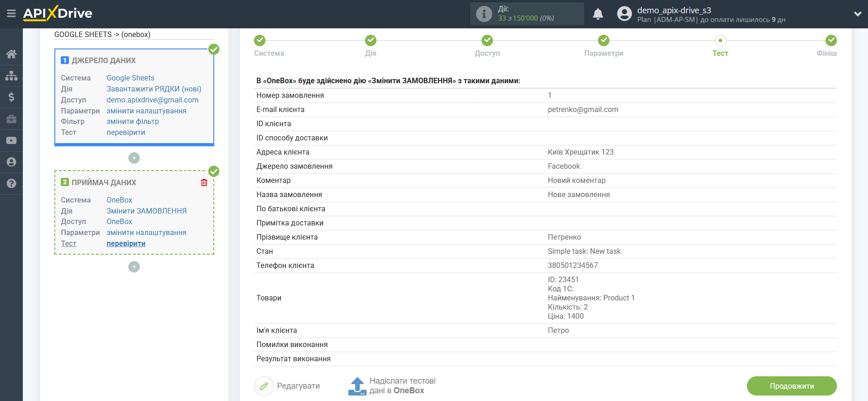868x401 pixels.
Task: Open billing dollar icon in sidebar
Action: click(11, 97)
